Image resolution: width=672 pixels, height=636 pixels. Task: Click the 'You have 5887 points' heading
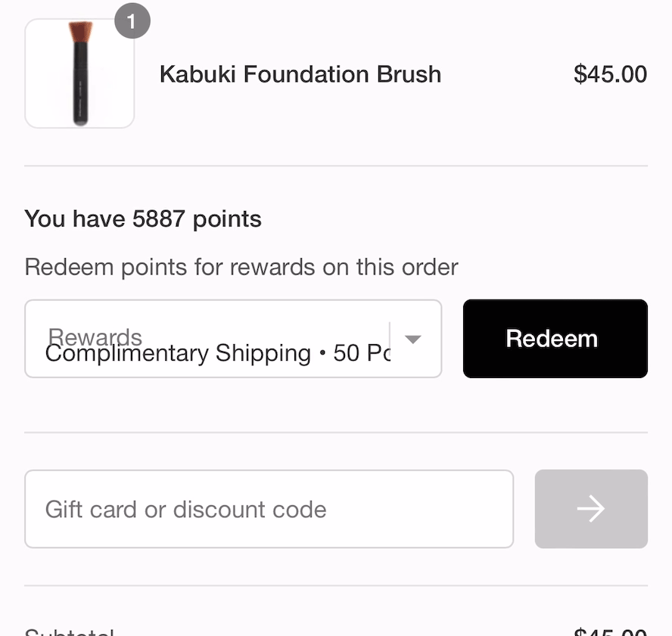click(143, 219)
